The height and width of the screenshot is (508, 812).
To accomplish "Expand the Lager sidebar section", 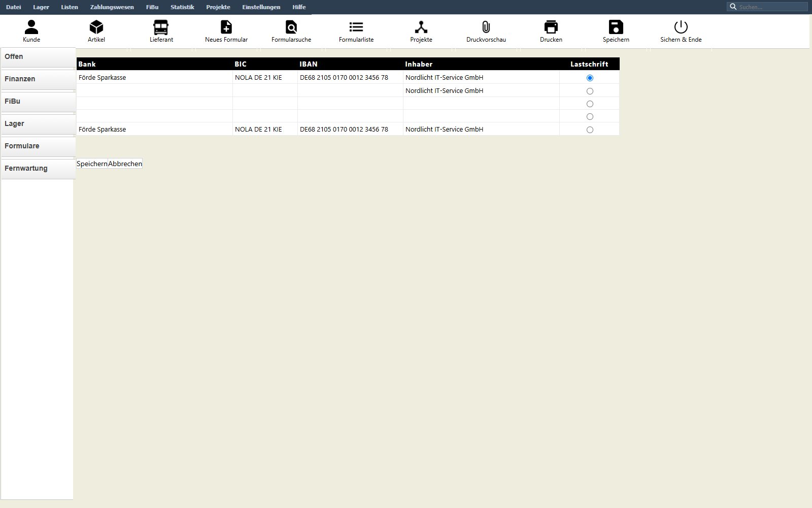I will pyautogui.click(x=39, y=124).
